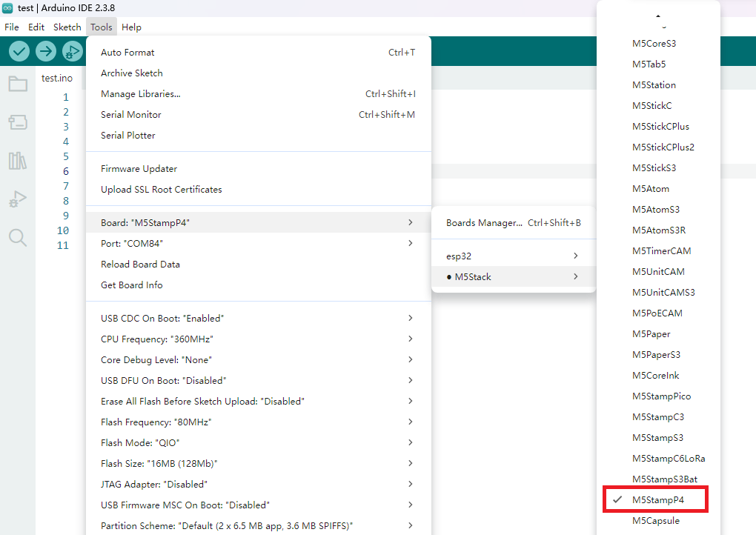Switch to the test.ino editor tab

tap(57, 78)
